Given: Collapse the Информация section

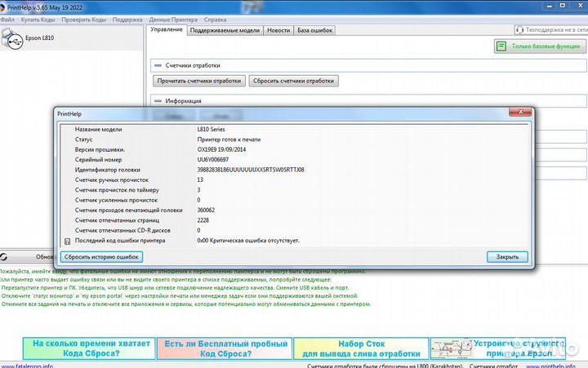Looking at the screenshot, I should point(158,101).
